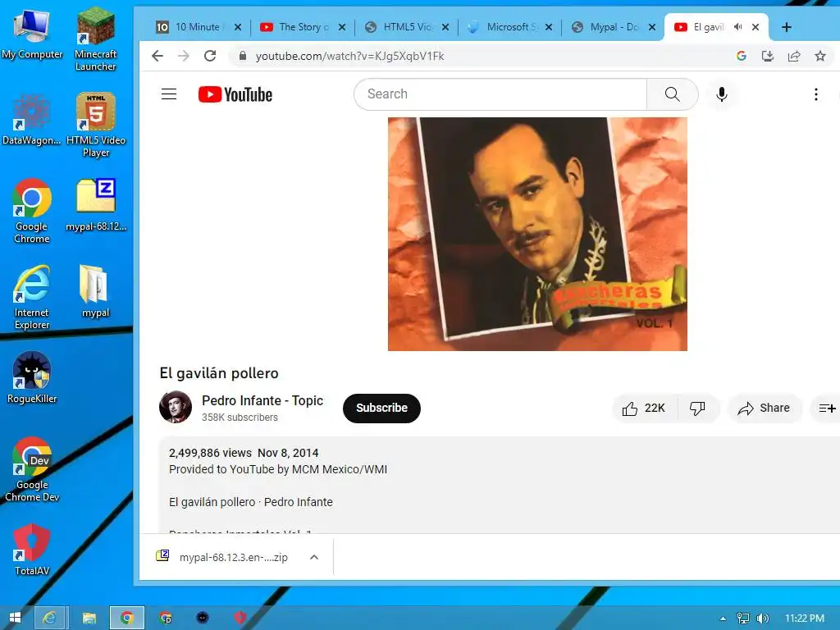
Task: Like the video (22K)
Action: [x=645, y=409]
